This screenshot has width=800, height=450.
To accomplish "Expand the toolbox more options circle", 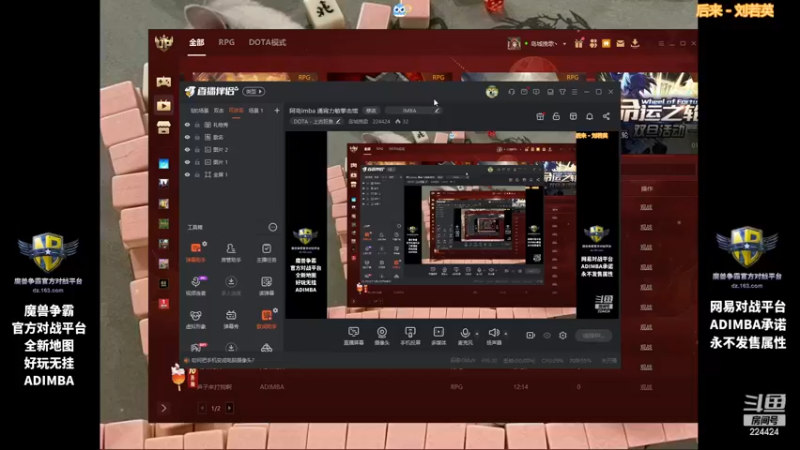I will click(x=273, y=227).
